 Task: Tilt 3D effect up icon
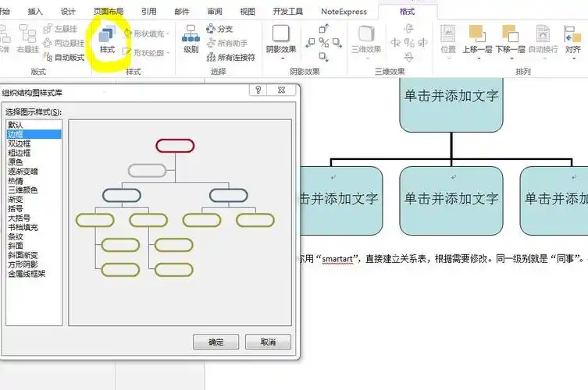pos(408,29)
